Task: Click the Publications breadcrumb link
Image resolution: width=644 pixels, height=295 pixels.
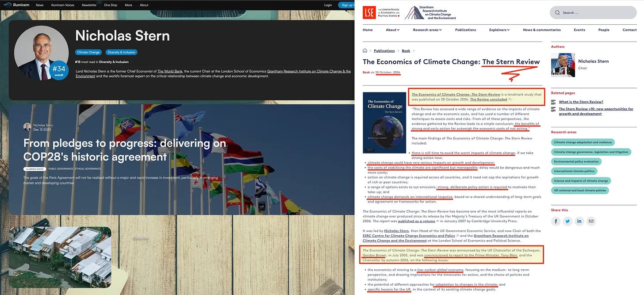Action: pyautogui.click(x=384, y=51)
